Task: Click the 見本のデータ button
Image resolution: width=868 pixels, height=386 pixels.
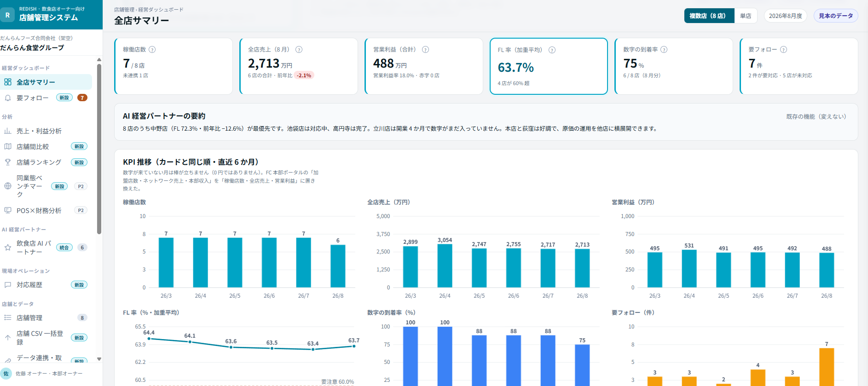Action: click(836, 16)
